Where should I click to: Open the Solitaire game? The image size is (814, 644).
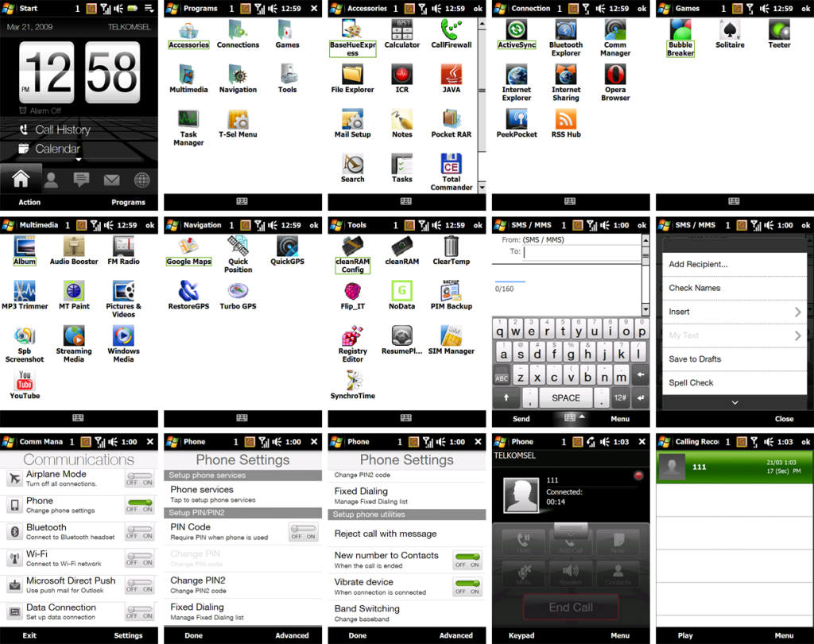tap(730, 34)
